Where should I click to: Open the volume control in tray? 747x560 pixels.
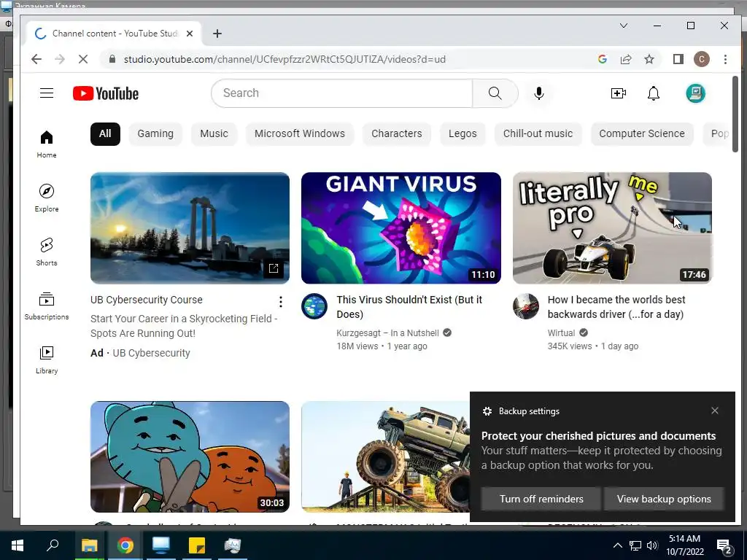point(651,545)
